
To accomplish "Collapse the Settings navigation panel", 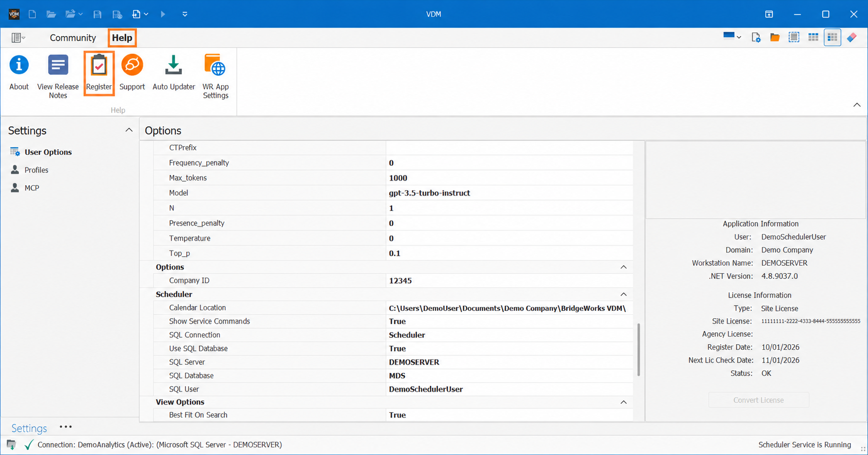I will click(x=129, y=130).
